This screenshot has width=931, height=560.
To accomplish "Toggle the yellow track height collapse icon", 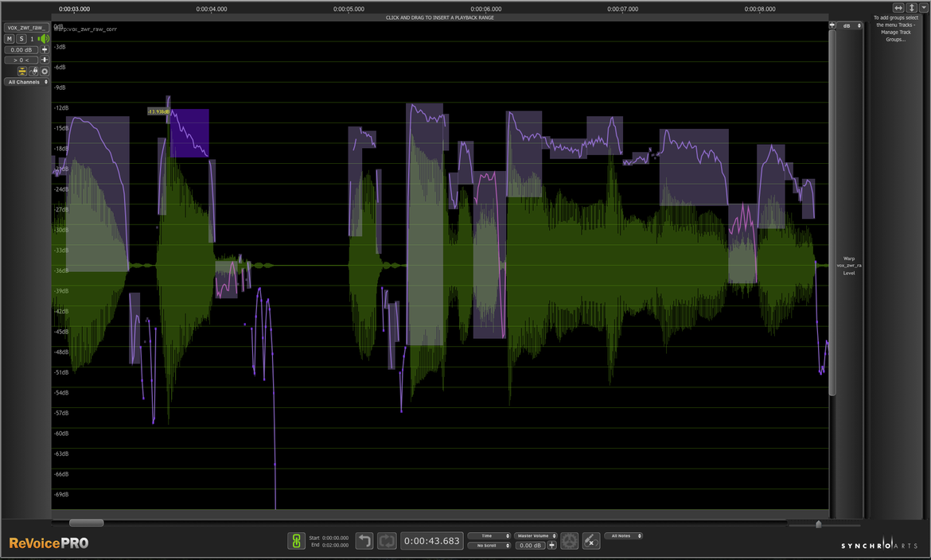I will pyautogui.click(x=22, y=72).
